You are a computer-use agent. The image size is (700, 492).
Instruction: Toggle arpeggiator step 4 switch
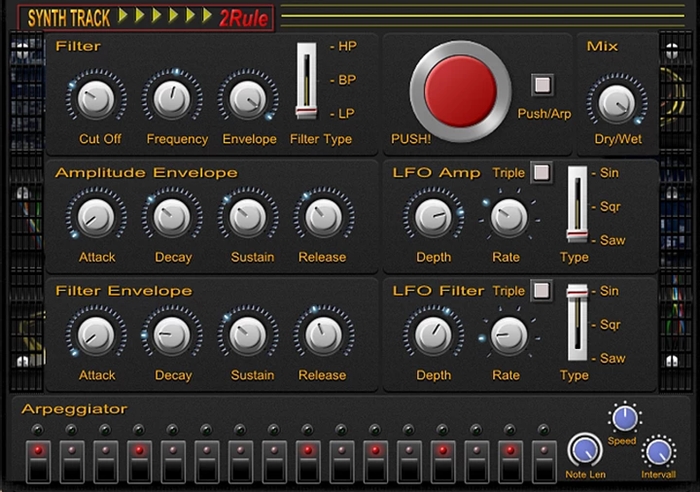[x=139, y=462]
